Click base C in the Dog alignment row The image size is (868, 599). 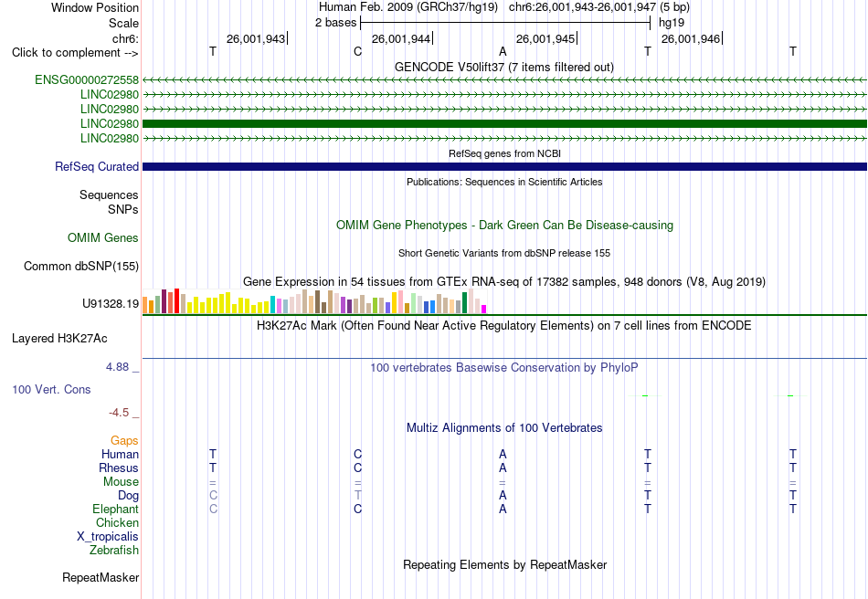click(213, 495)
